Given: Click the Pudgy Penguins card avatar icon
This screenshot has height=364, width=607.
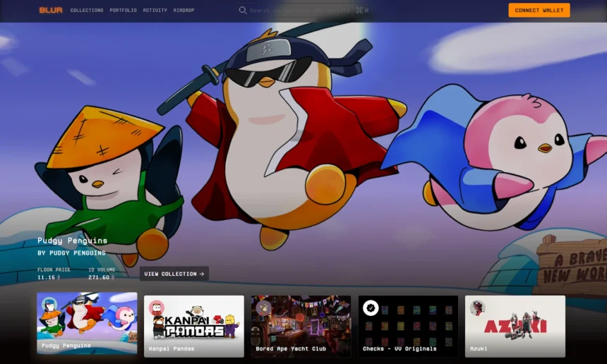Looking at the screenshot, I should [49, 305].
